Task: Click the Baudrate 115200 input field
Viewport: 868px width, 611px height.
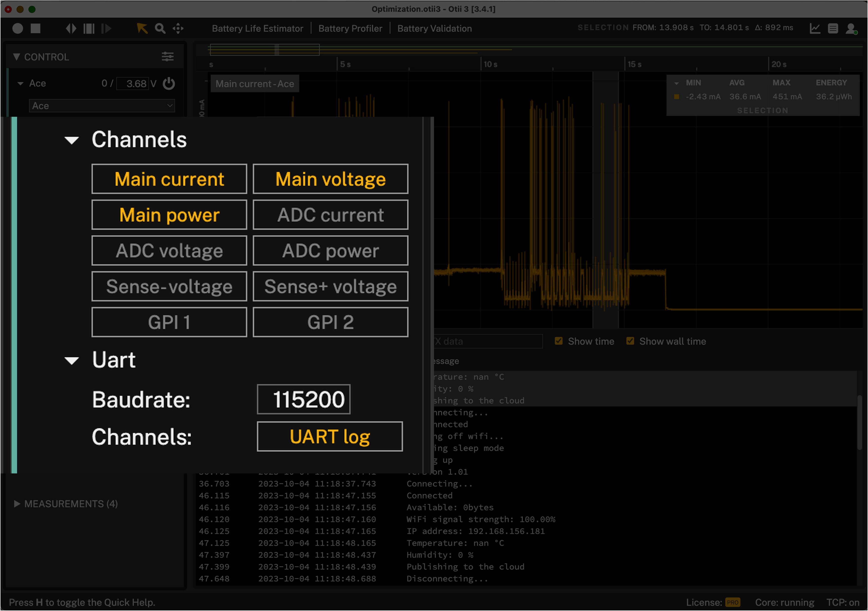Action: [x=303, y=399]
